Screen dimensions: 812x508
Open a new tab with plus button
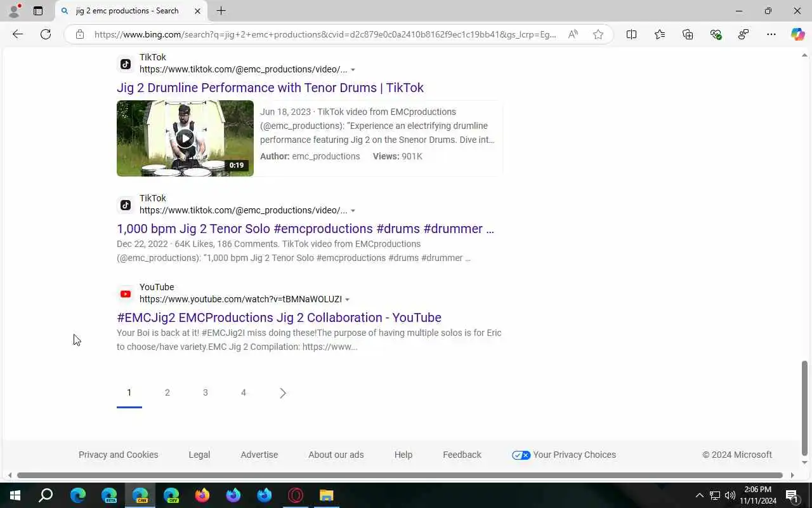click(221, 11)
